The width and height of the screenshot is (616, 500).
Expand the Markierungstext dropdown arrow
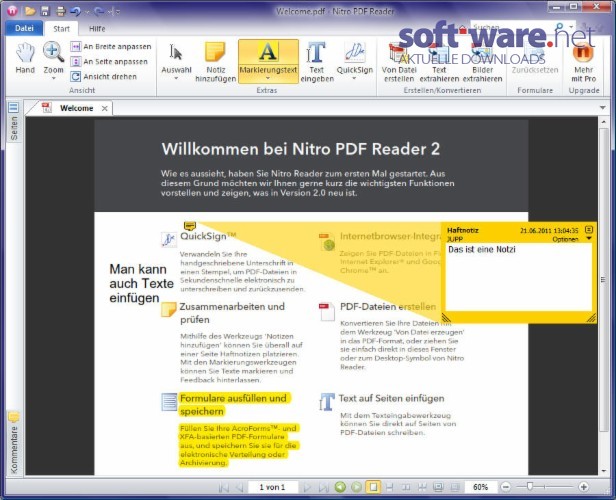coord(268,79)
